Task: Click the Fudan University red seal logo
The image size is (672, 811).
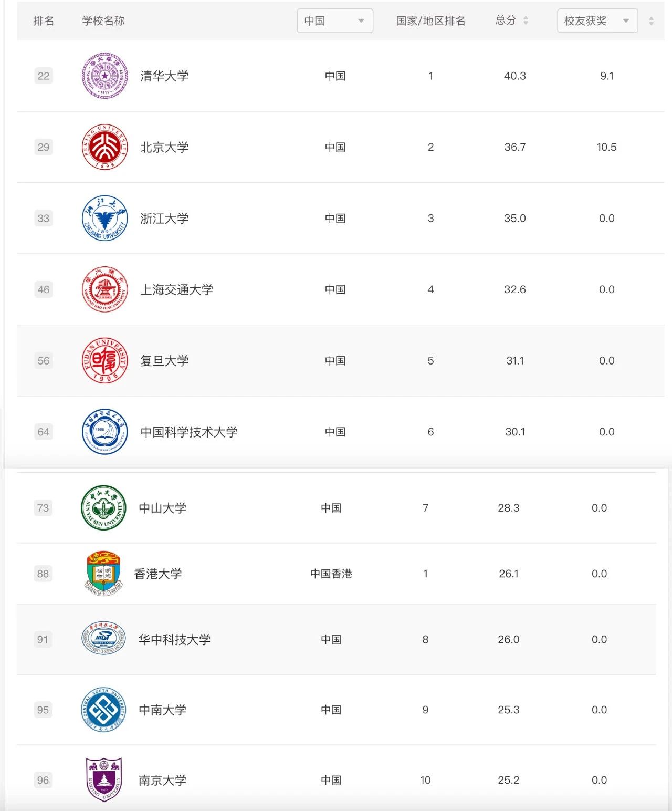Action: (x=105, y=361)
